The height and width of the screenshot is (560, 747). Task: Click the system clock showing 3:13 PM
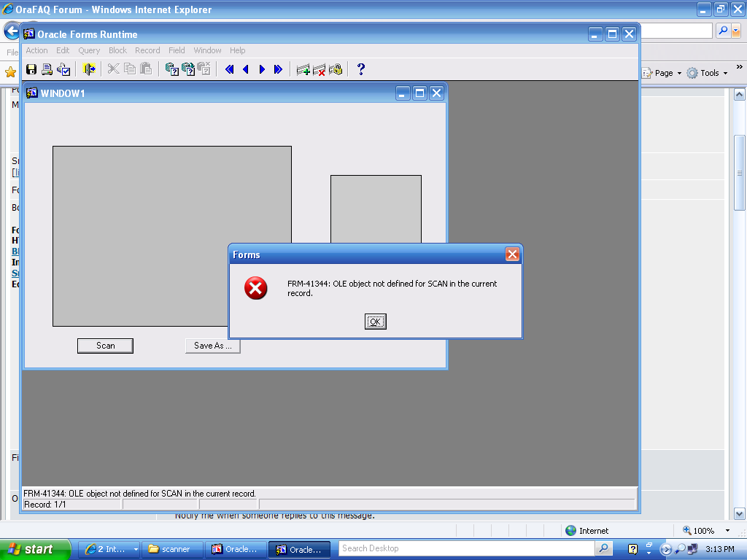pyautogui.click(x=720, y=549)
